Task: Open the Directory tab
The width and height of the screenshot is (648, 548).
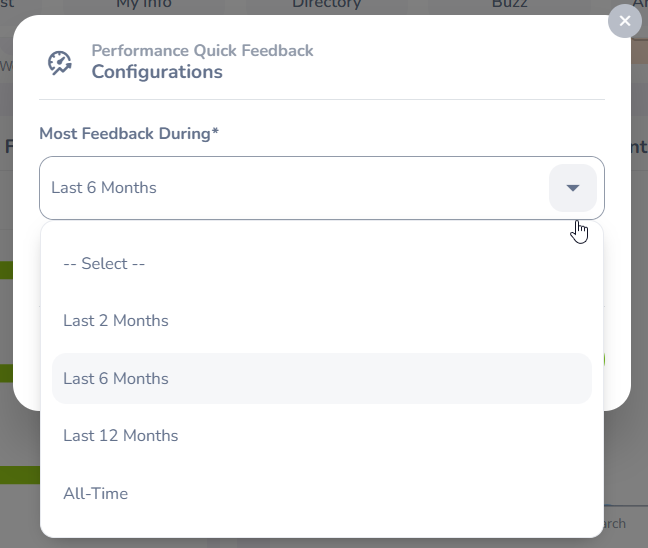Action: (x=326, y=5)
